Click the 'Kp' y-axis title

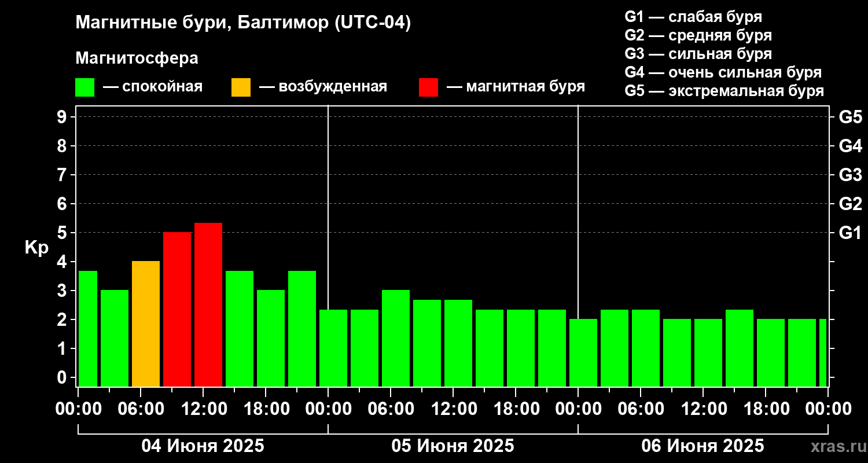point(36,247)
